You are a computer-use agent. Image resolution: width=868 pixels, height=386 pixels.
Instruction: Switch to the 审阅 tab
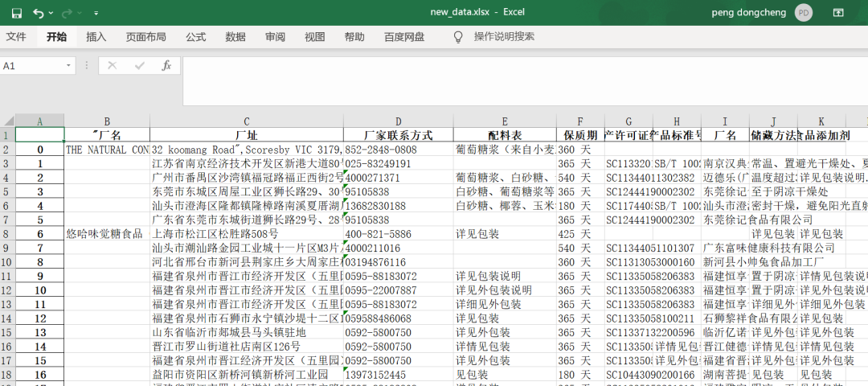coord(275,37)
